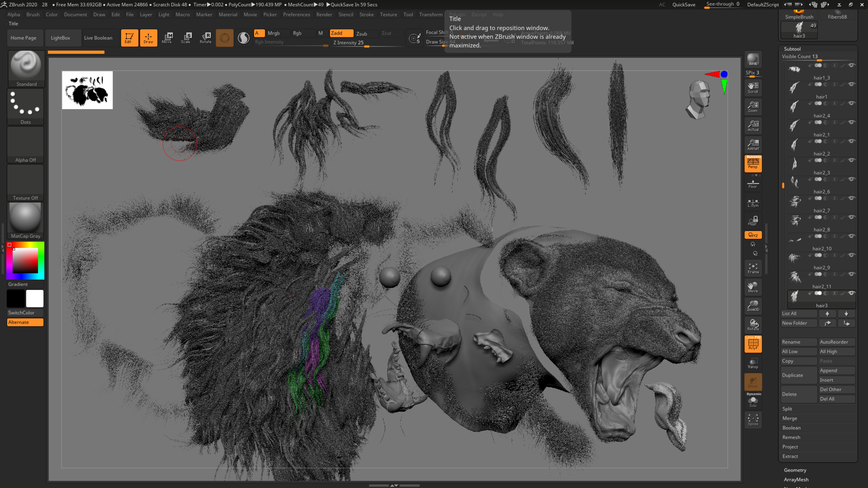Activate Edit mode button
The height and width of the screenshot is (488, 868).
tap(129, 38)
